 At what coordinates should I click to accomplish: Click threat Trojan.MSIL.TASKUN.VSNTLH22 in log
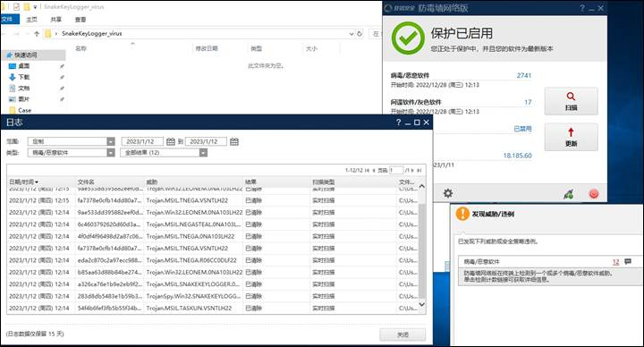pyautogui.click(x=189, y=308)
